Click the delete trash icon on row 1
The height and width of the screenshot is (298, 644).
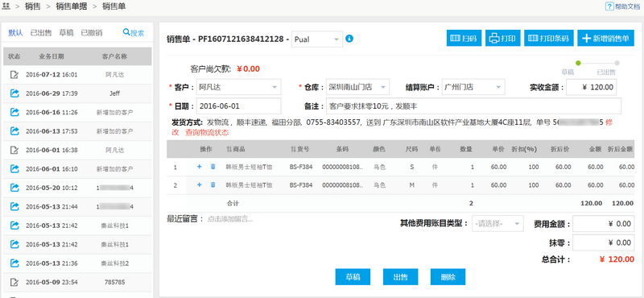coord(213,167)
